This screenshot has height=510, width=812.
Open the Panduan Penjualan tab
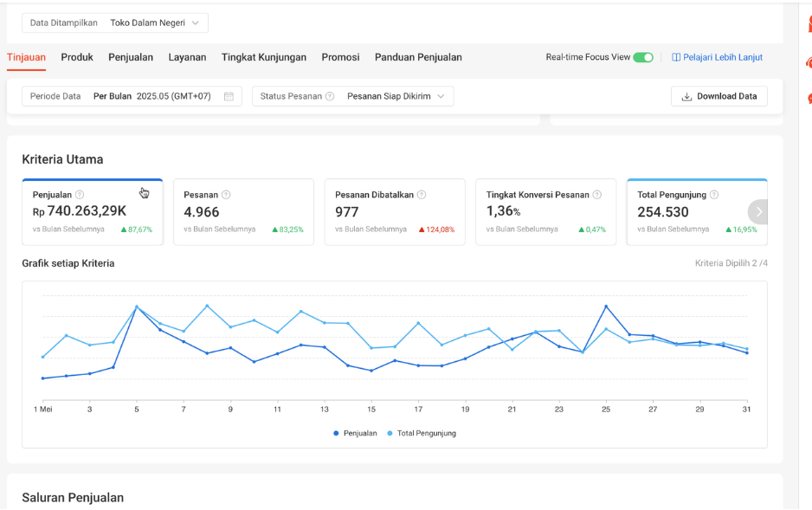point(418,57)
